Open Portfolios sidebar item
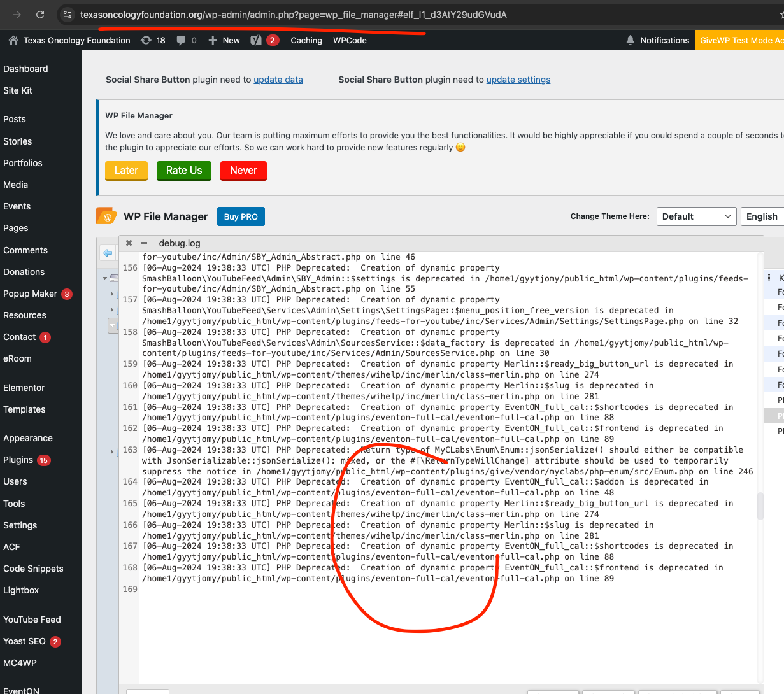The height and width of the screenshot is (694, 784). point(23,163)
